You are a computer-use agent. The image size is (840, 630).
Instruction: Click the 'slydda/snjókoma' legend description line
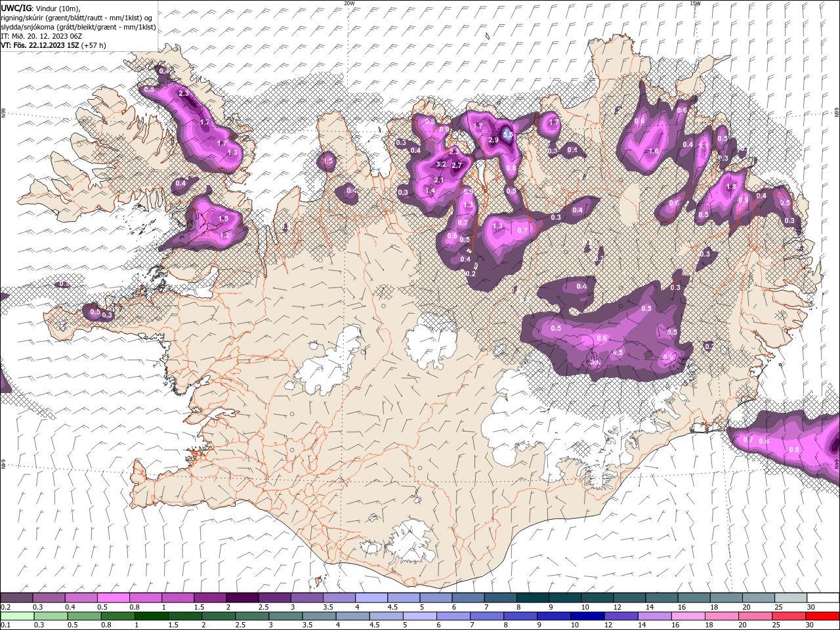click(x=78, y=27)
